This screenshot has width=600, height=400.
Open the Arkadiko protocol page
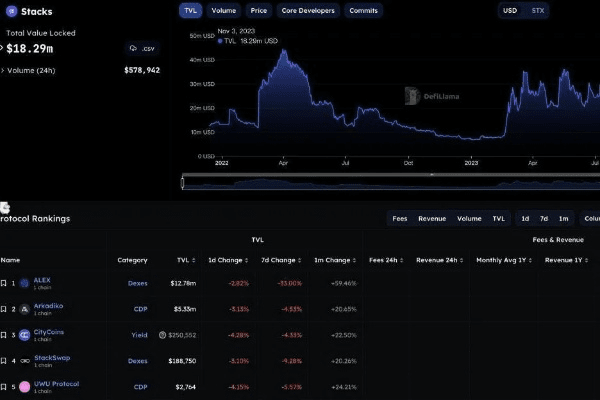coord(49,307)
